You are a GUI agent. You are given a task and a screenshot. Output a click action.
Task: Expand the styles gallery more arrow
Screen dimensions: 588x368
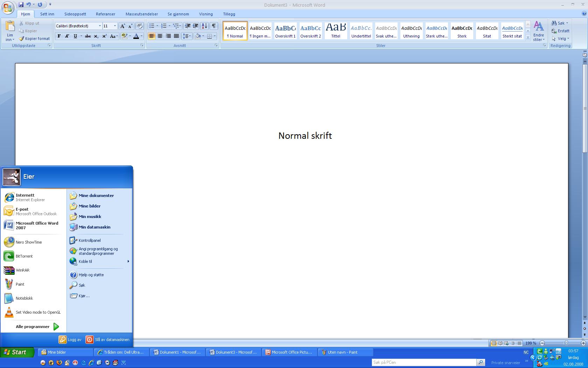click(x=528, y=37)
